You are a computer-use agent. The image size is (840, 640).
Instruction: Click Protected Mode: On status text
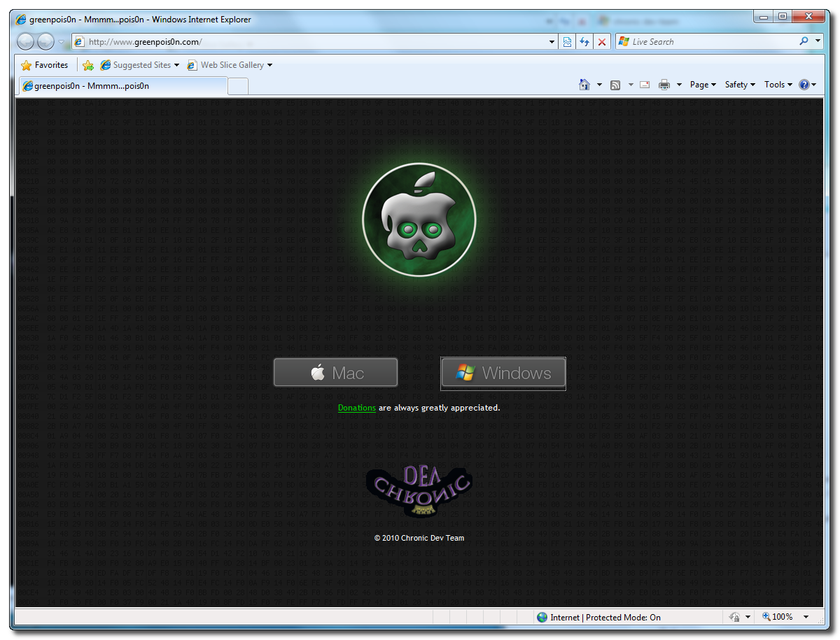[623, 618]
